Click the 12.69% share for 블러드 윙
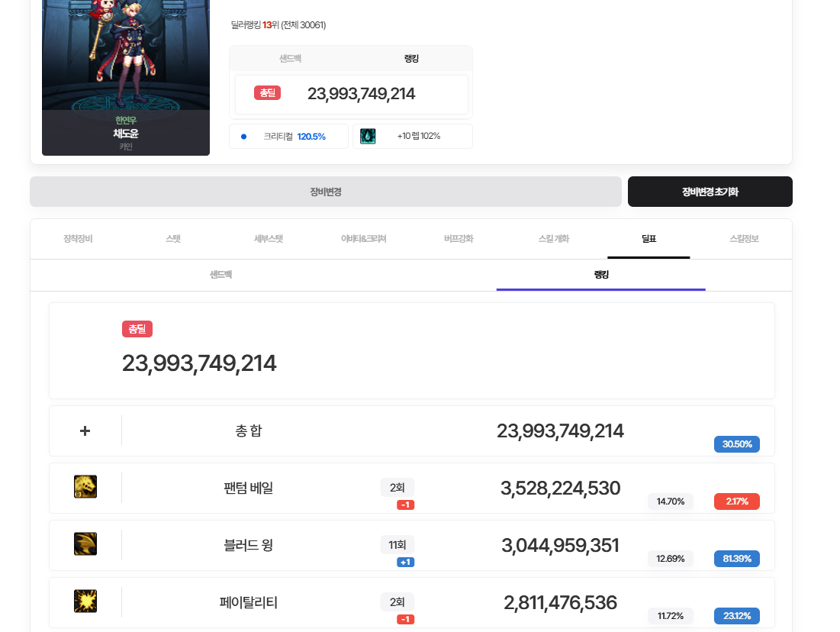Screen dimensions: 840x632 tap(670, 559)
